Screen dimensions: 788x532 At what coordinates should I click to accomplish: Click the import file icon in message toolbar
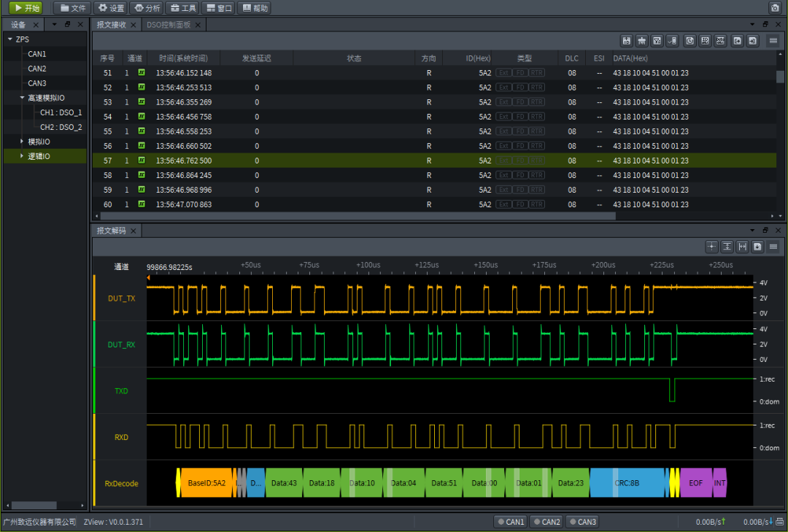tap(752, 41)
